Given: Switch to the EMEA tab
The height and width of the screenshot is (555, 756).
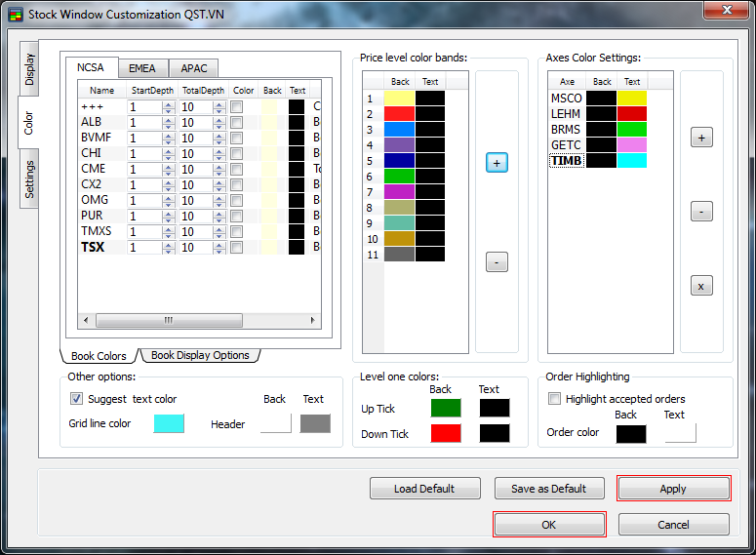Looking at the screenshot, I should (x=142, y=68).
